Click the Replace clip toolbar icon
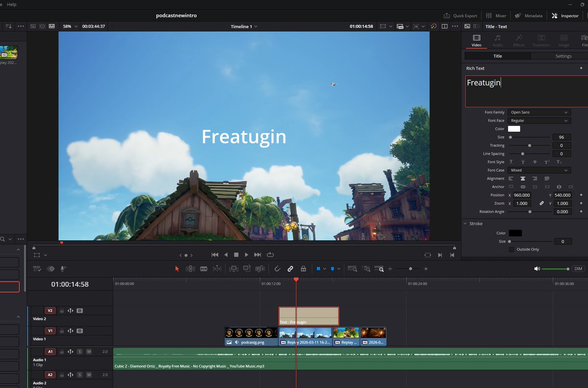The image size is (588, 388). 260,269
